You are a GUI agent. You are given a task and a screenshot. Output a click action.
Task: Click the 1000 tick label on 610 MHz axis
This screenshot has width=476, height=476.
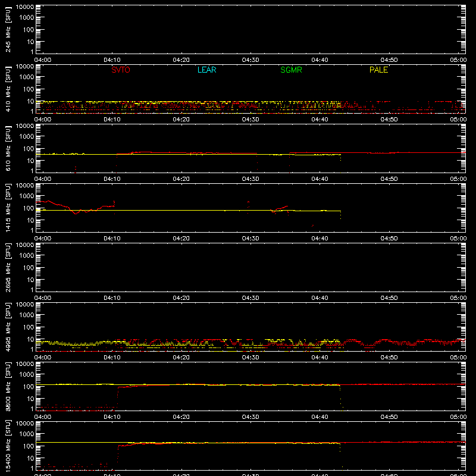tap(26, 136)
